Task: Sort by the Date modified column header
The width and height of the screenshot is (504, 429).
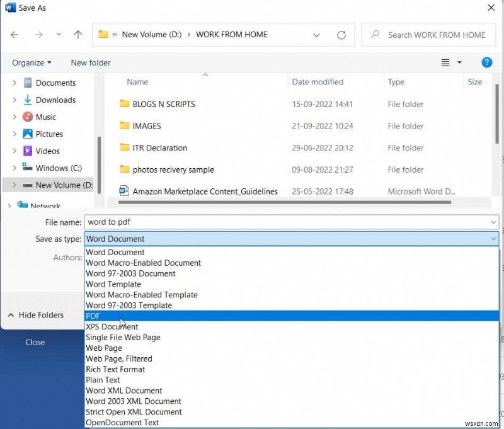Action: click(318, 82)
